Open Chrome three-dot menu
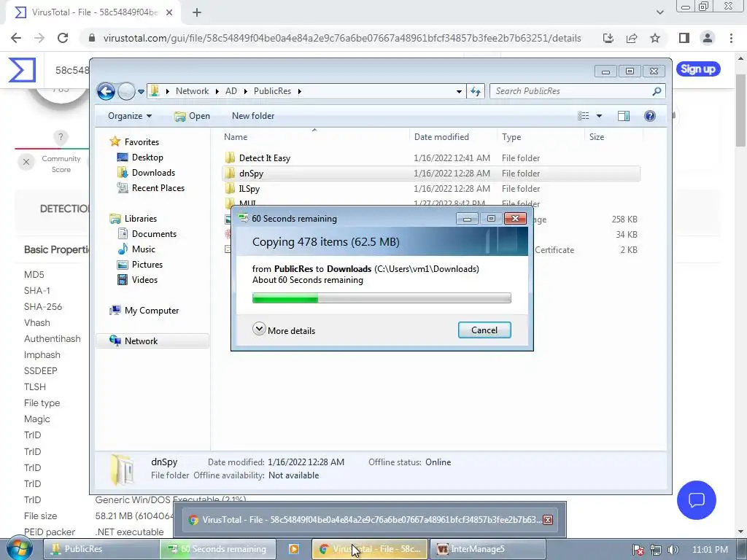The height and width of the screenshot is (560, 747). 731,38
